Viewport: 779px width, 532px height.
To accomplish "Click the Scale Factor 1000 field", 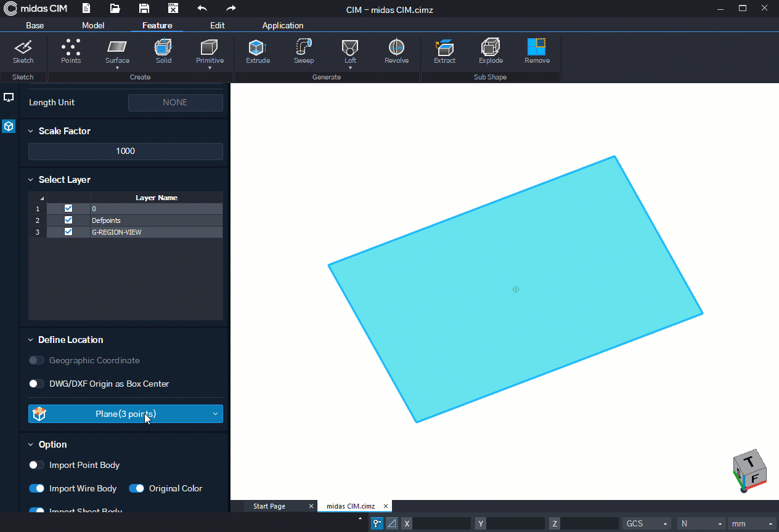I will coord(126,151).
